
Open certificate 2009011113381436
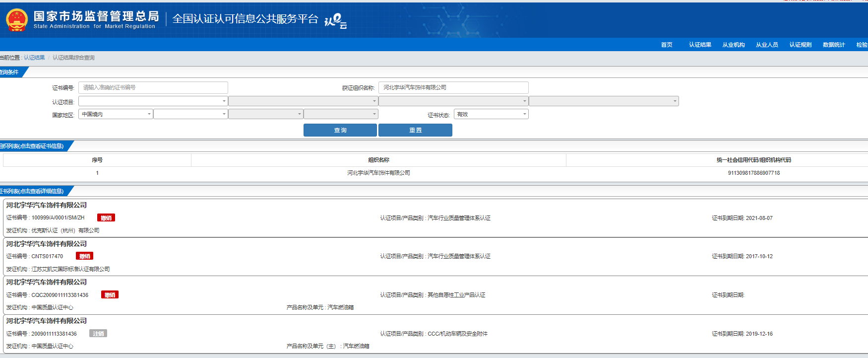tap(54, 334)
